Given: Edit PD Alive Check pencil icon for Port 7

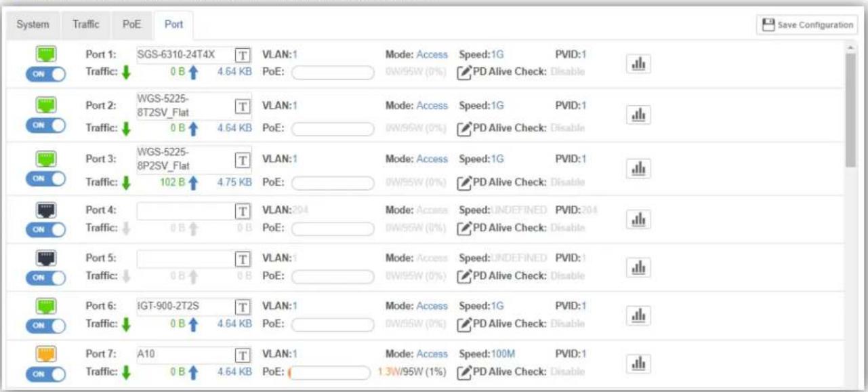Looking at the screenshot, I should 464,372.
